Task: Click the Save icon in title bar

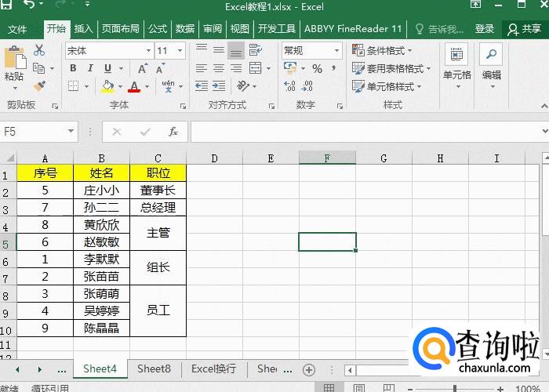Action: click(6, 5)
